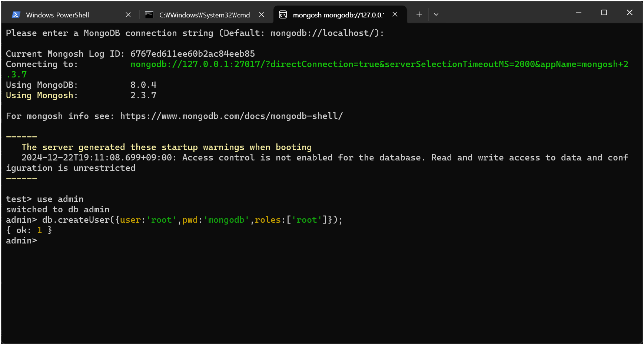Click the cmd tab icon

tap(149, 15)
